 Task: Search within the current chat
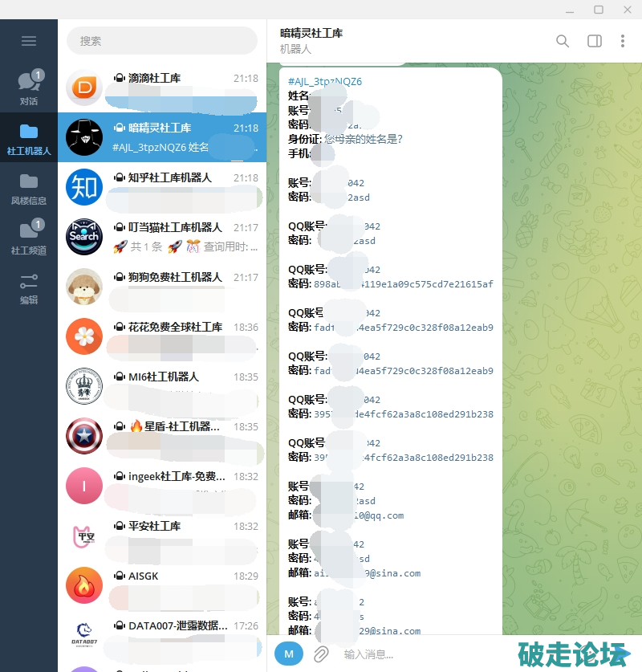pos(563,41)
